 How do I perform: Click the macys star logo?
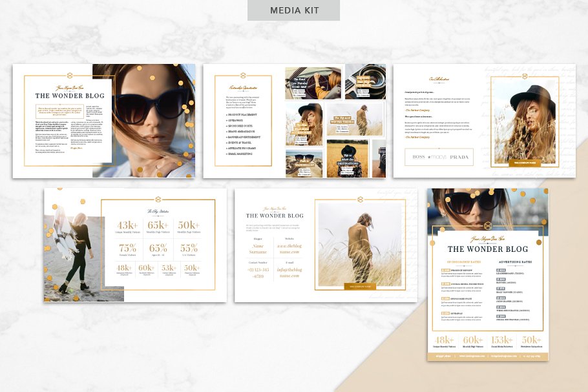(439, 157)
